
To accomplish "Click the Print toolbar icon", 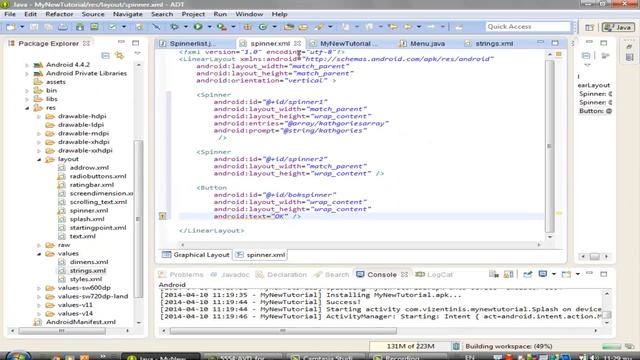I will [63, 27].
